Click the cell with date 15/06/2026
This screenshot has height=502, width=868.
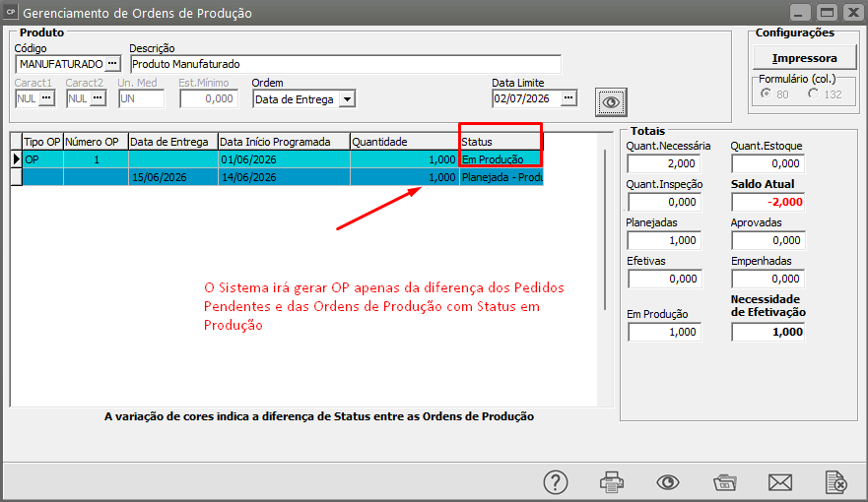click(x=172, y=177)
